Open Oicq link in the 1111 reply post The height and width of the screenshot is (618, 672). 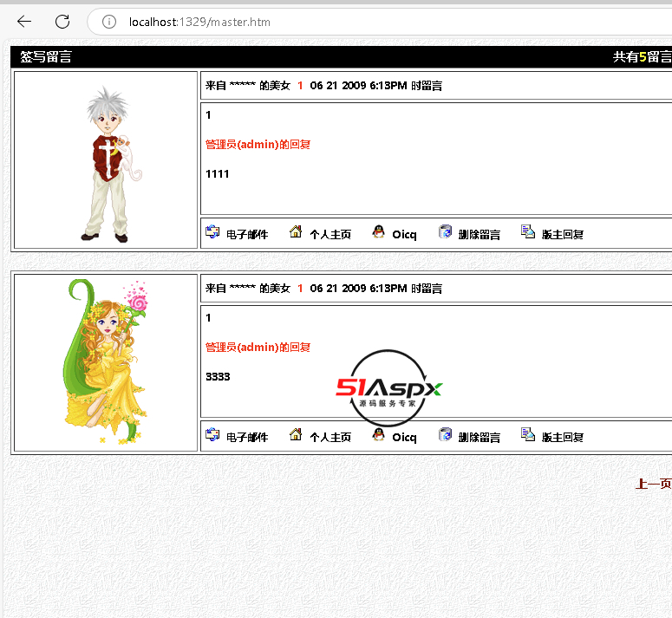[404, 234]
